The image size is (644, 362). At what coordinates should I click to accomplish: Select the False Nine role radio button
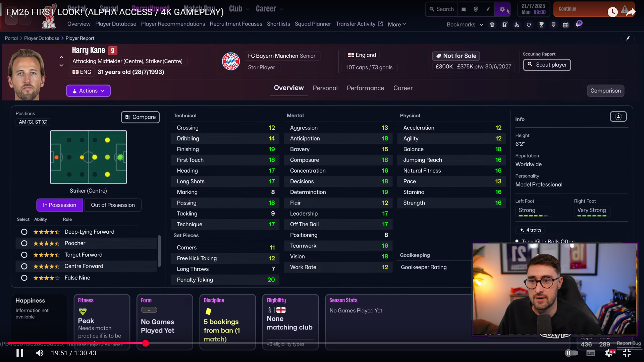24,278
